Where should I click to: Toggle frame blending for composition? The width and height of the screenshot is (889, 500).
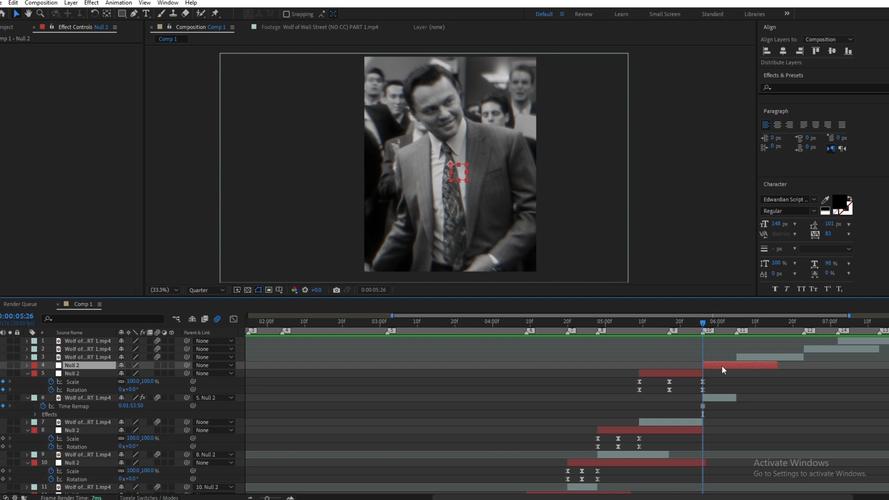[205, 319]
